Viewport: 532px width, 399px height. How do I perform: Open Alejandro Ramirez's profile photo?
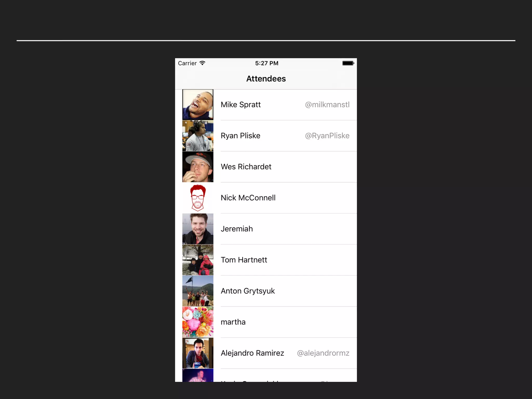coord(198,353)
